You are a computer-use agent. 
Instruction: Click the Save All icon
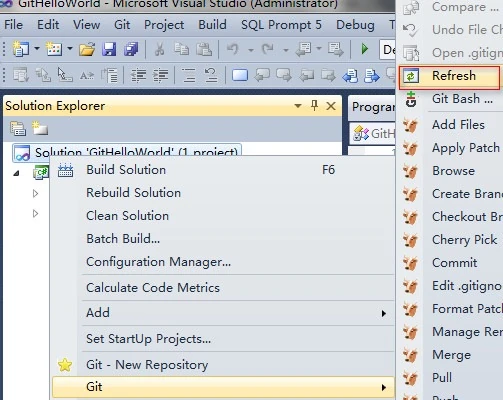131,49
